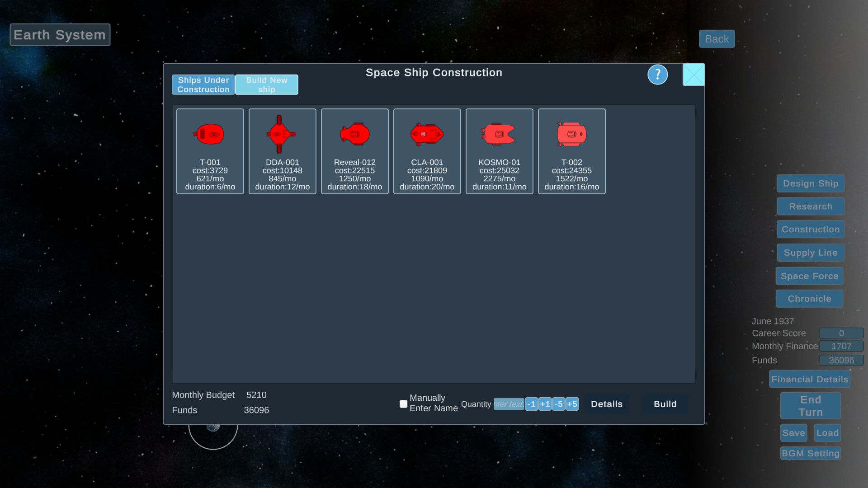Screen dimensions: 868x488
Task: Select the Reveal-012 ship design icon
Action: point(354,134)
